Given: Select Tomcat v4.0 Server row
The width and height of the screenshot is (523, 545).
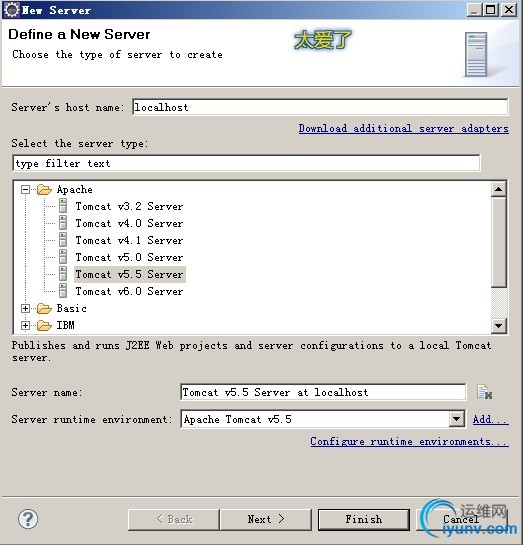Looking at the screenshot, I should tap(129, 223).
